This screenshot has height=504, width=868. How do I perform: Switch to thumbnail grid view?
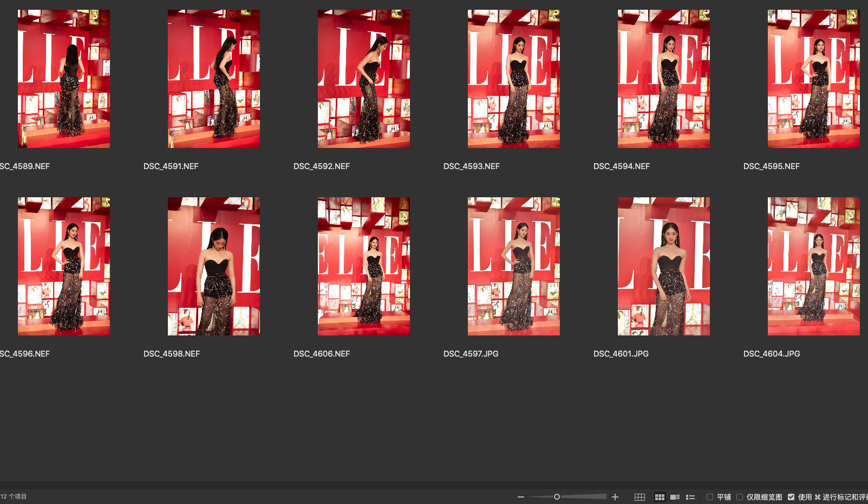point(660,497)
